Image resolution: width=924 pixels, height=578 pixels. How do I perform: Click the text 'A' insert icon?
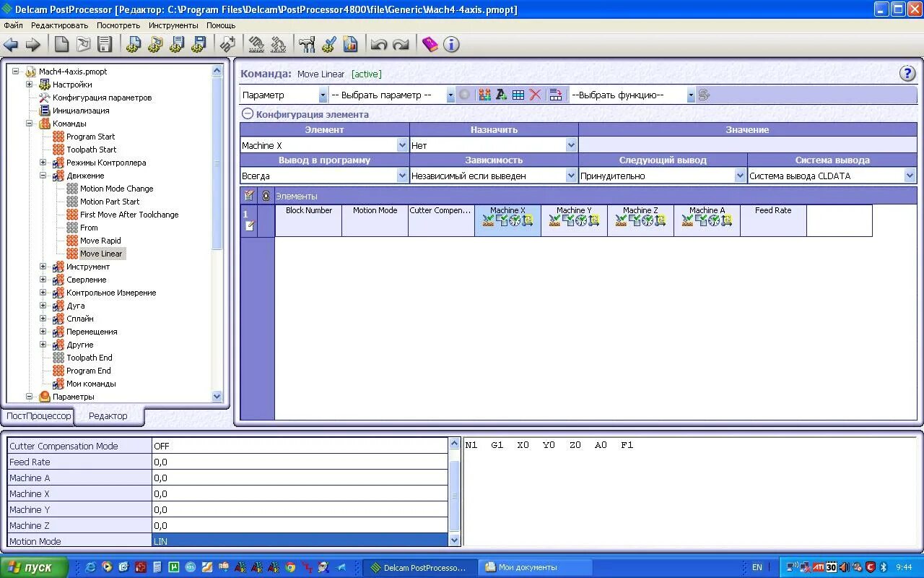coord(502,95)
